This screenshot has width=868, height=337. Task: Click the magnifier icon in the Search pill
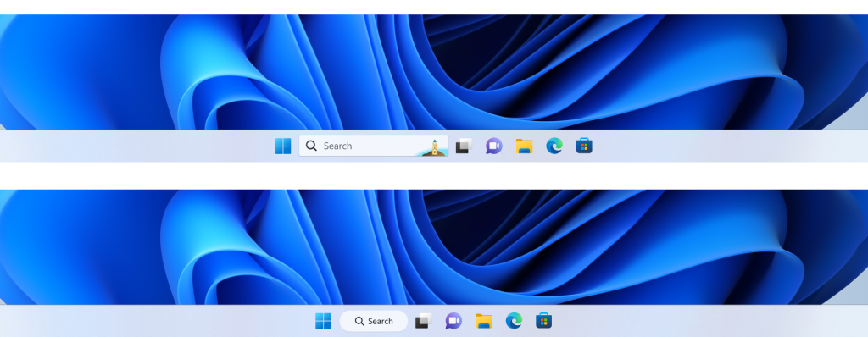359,321
